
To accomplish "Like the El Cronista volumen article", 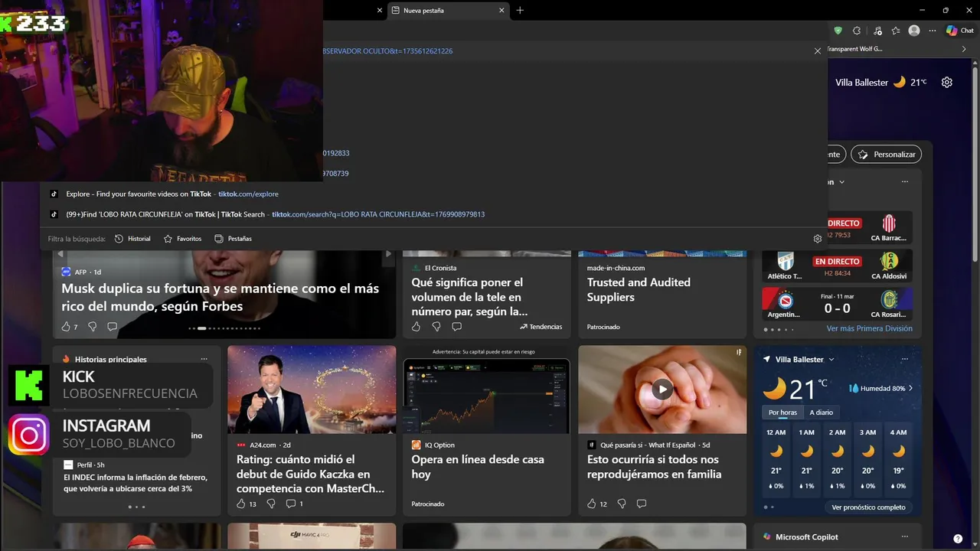I will click(x=416, y=327).
